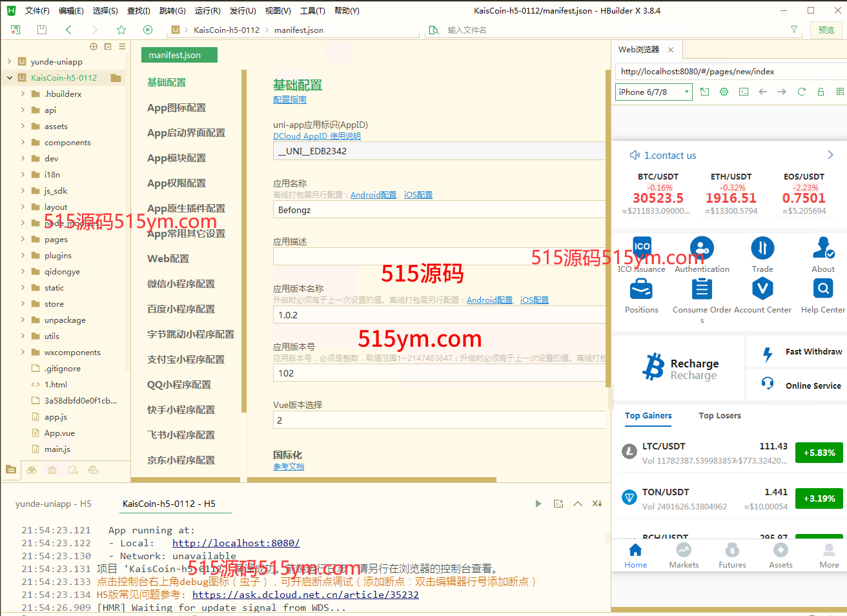Click the locate-current-file target icon in project panel

[94, 46]
